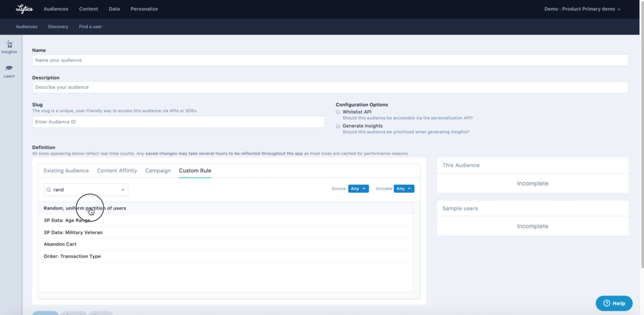Enable the Generate Insights option
This screenshot has width=644, height=315.
[338, 126]
